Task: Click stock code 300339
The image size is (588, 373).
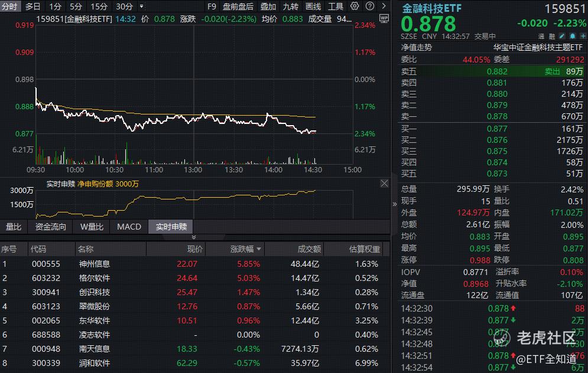Action: click(46, 364)
